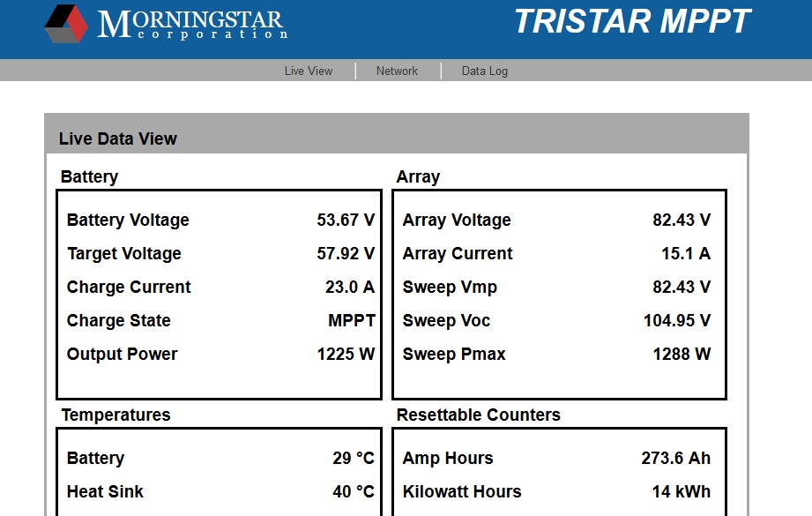
Task: Click the Resettable Counters heading
Action: (479, 415)
